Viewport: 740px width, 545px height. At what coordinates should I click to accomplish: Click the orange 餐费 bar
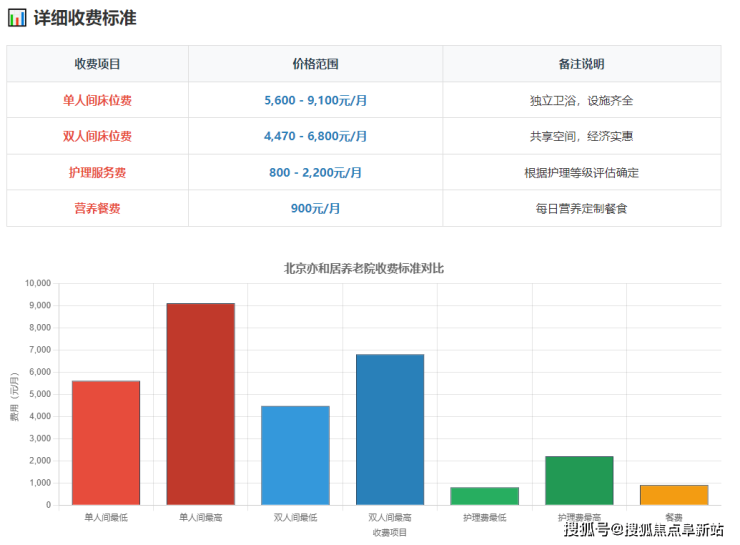coord(674,495)
